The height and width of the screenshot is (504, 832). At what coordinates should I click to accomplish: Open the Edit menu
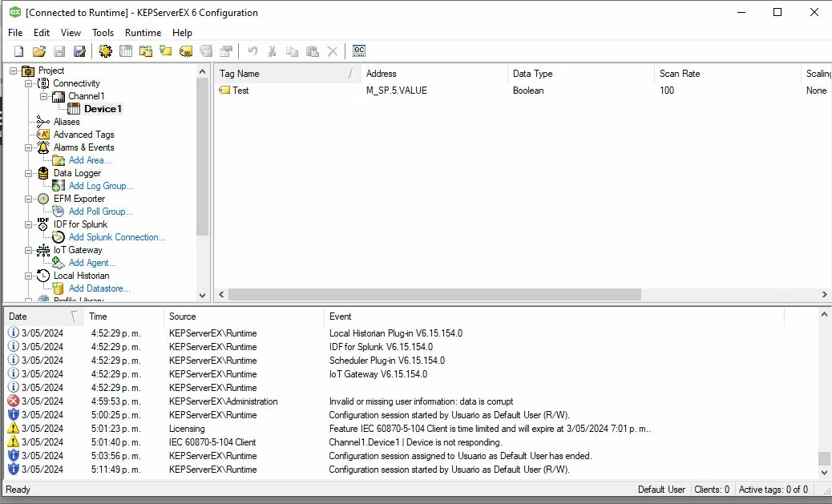pos(42,33)
